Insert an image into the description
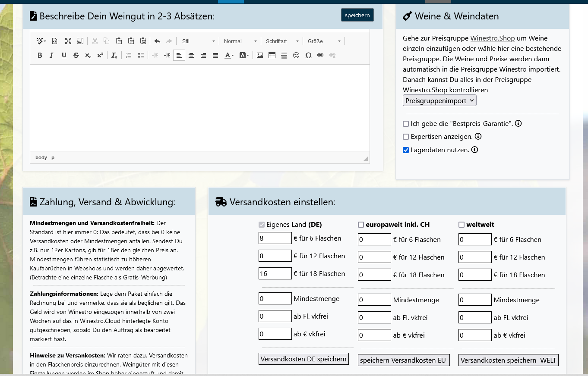 260,55
